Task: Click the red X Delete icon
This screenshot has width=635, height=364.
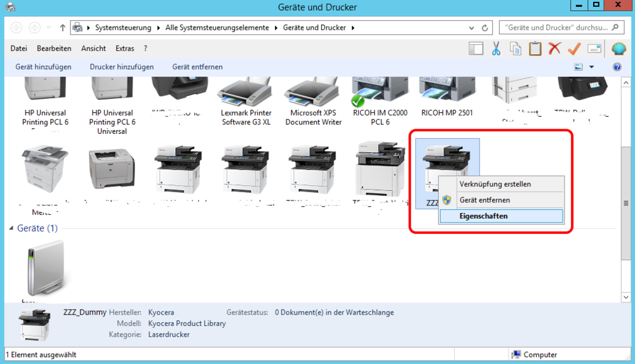Action: pyautogui.click(x=554, y=49)
